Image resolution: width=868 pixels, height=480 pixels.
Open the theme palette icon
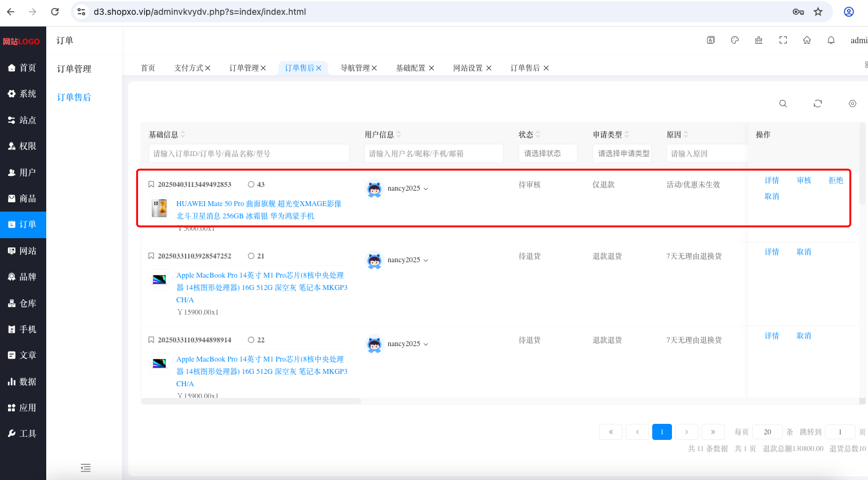735,40
